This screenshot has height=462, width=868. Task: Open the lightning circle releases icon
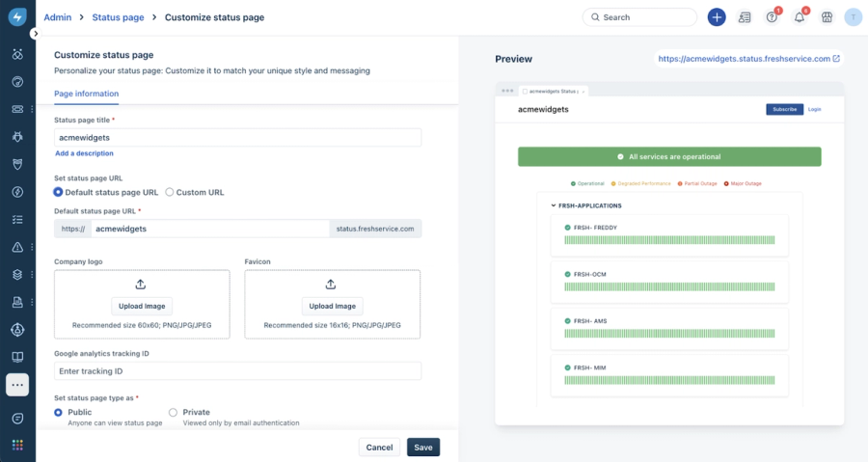tap(17, 192)
